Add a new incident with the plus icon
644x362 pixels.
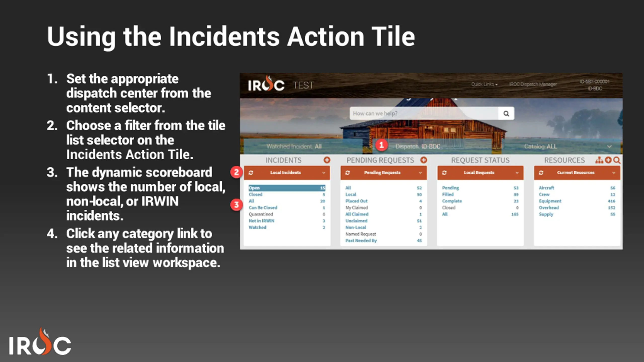click(327, 160)
